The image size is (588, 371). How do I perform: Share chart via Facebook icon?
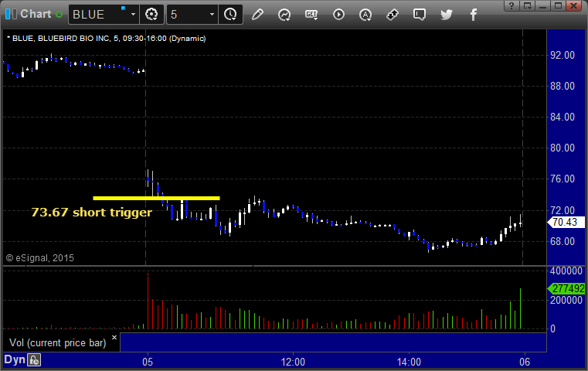(x=473, y=15)
